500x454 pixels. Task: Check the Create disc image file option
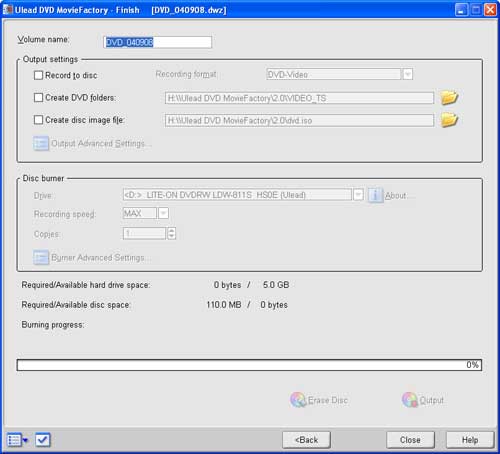38,120
